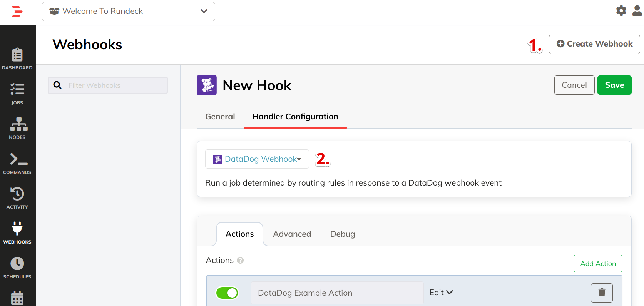
Task: Save the new webhook
Action: click(x=614, y=85)
